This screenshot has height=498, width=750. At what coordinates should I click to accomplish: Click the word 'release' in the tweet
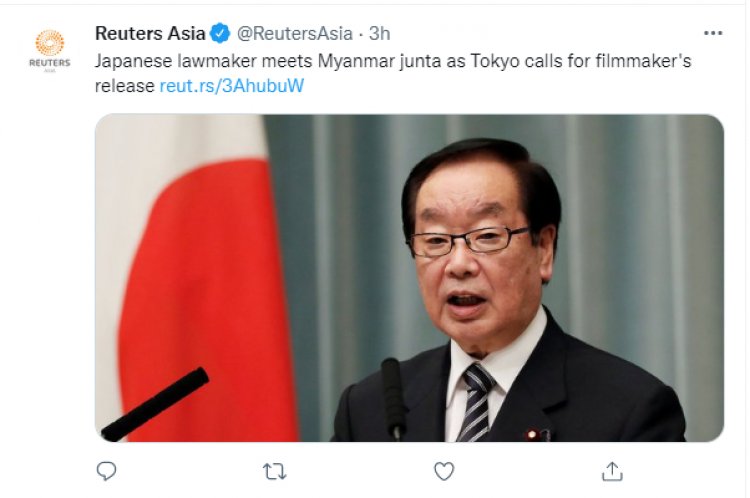124,86
